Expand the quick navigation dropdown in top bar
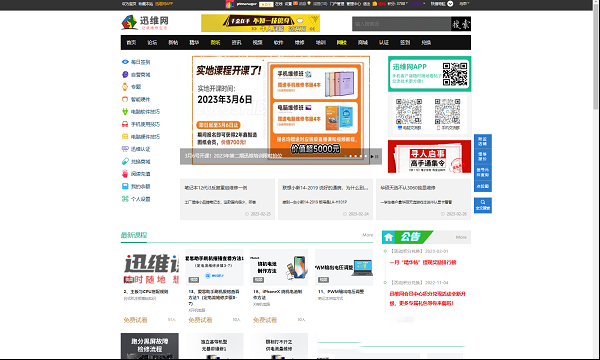The image size is (600, 360). (x=442, y=4)
